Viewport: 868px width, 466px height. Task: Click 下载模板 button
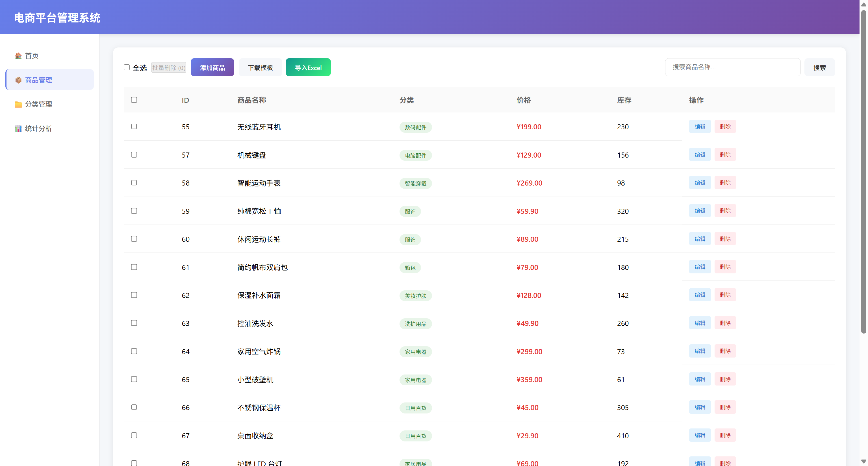coord(261,67)
